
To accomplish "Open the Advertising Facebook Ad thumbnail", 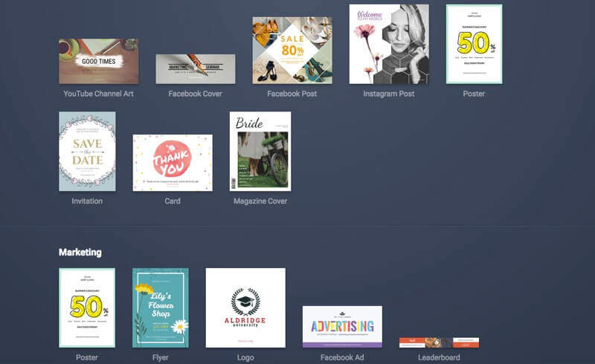I will click(342, 327).
